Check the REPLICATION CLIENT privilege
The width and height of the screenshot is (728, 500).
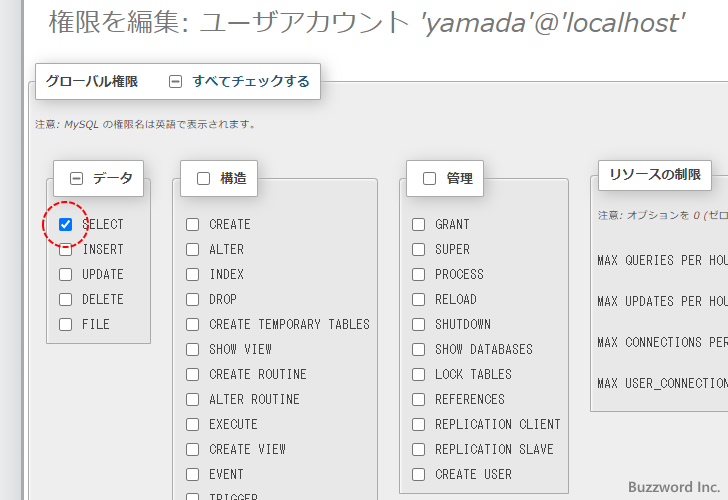(419, 425)
